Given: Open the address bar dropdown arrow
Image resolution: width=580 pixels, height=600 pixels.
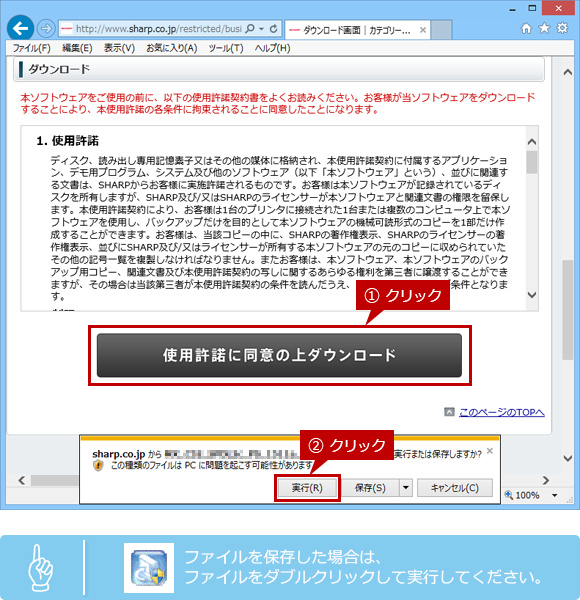Looking at the screenshot, I should pos(262,29).
